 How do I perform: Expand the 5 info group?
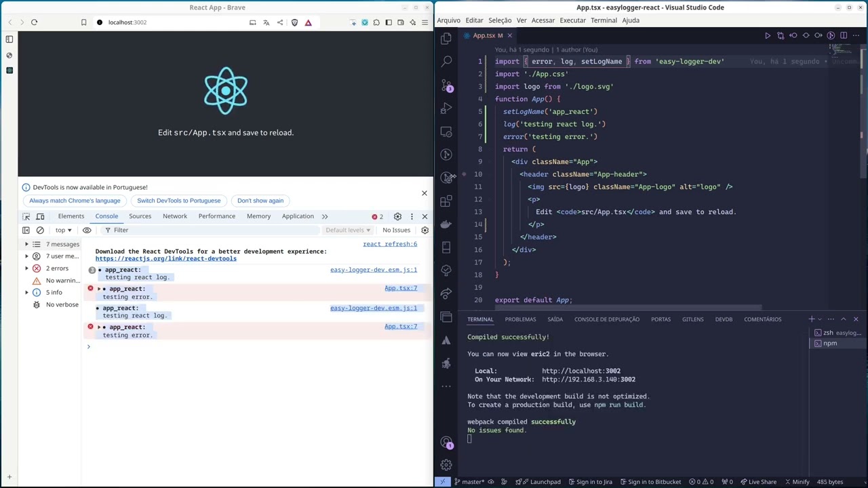pyautogui.click(x=27, y=292)
